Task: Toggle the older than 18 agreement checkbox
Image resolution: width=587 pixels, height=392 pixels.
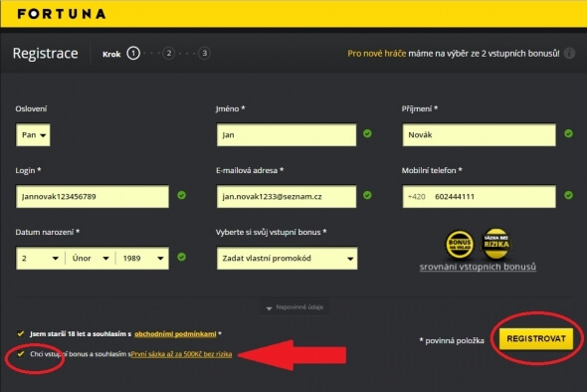Action: tap(21, 333)
